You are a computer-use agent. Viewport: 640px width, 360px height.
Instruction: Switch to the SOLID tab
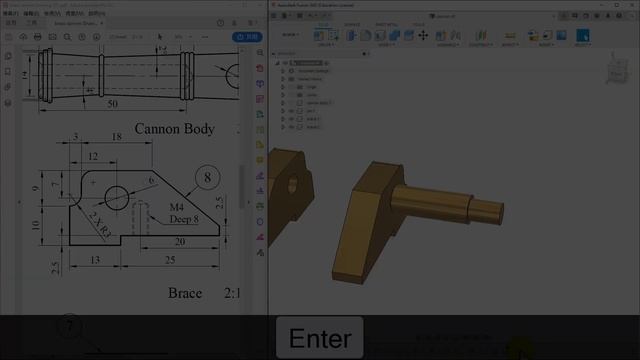(x=323, y=25)
